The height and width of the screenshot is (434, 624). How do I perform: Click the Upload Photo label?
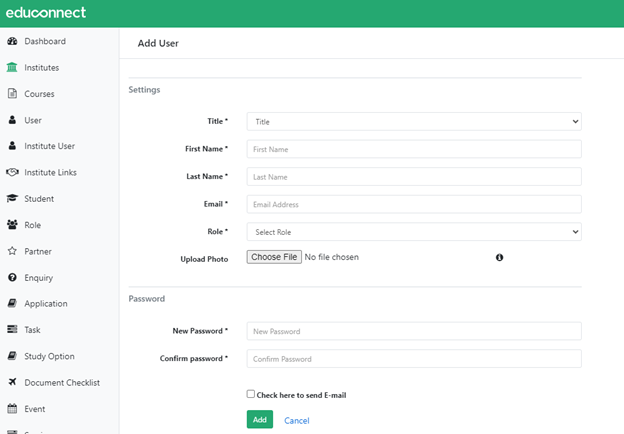click(204, 259)
